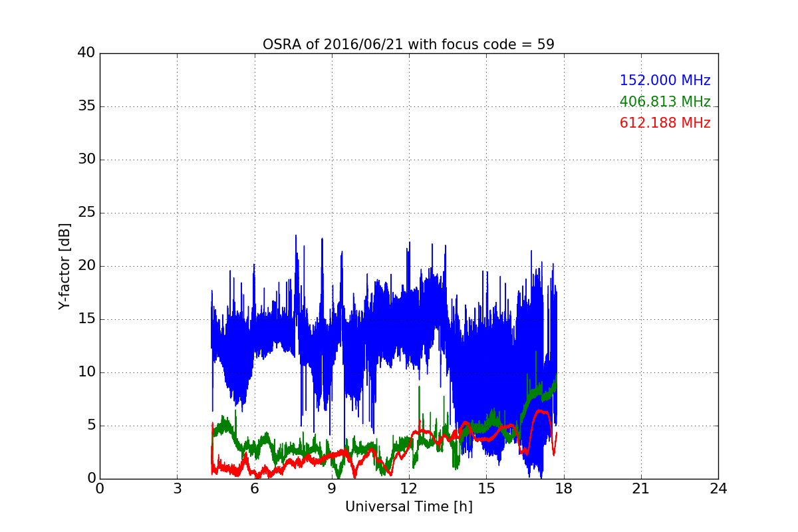Click the y-axis tick label 5
This screenshot has height=532, width=798.
91,426
